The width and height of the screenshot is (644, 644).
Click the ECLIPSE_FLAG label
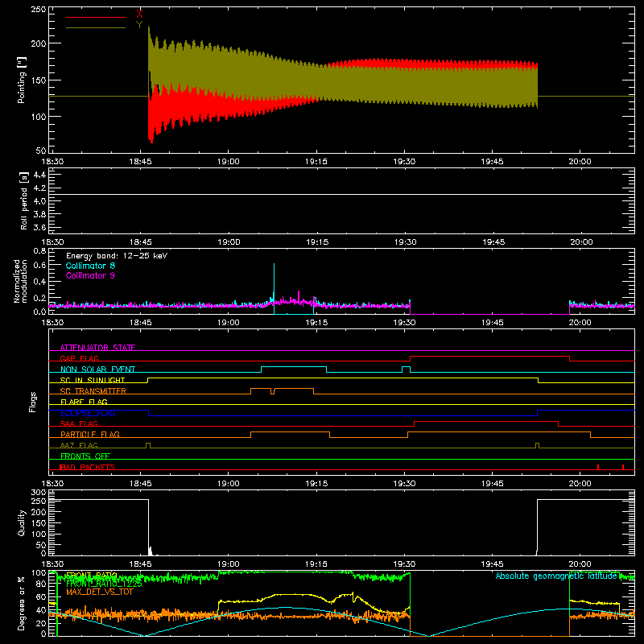(88, 413)
